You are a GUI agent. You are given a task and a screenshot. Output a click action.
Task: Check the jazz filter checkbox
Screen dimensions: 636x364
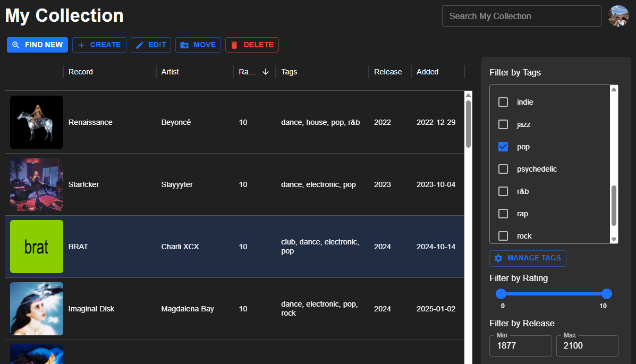coord(503,124)
